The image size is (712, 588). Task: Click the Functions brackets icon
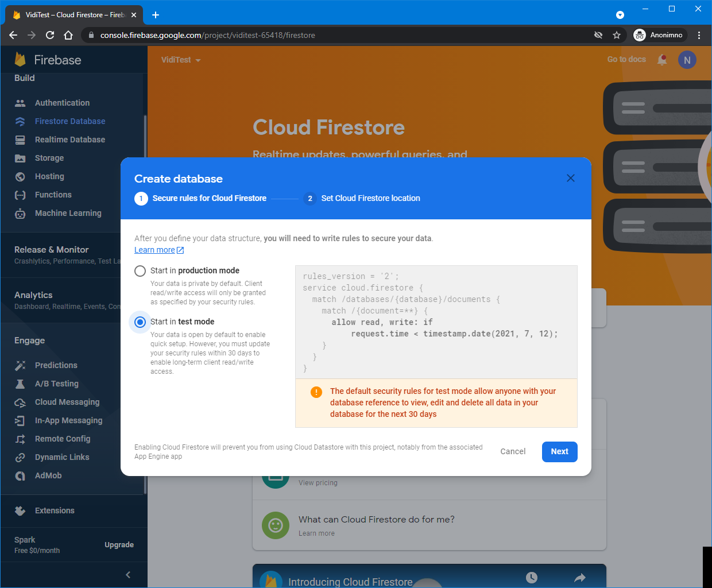click(x=20, y=195)
